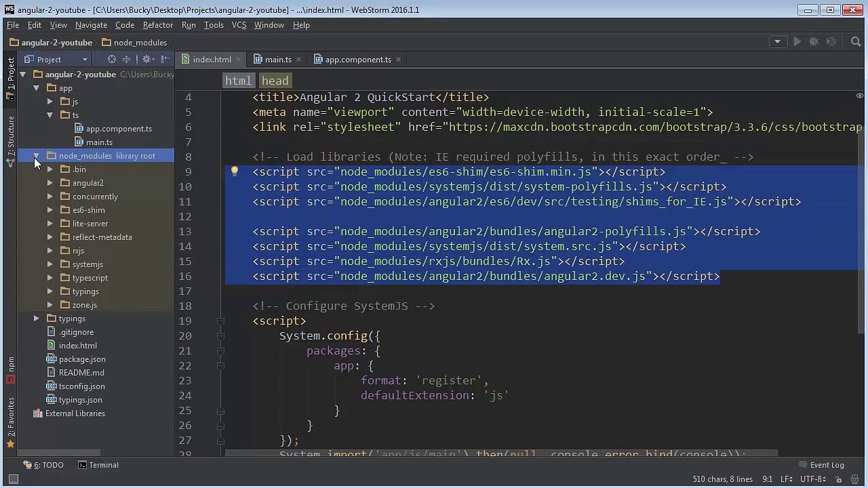Click the node_modules breadcrumb in navigation bar
Viewport: 868px width, 488px height.
pyautogui.click(x=134, y=42)
